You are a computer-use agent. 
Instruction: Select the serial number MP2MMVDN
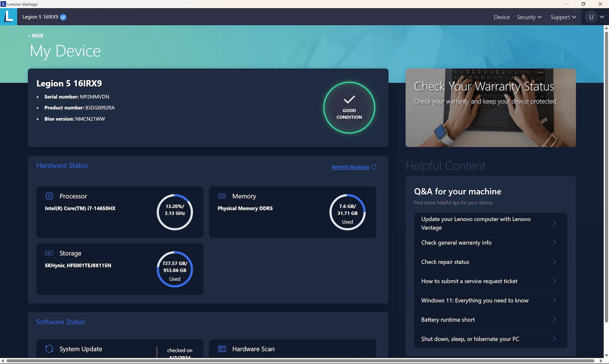(95, 97)
